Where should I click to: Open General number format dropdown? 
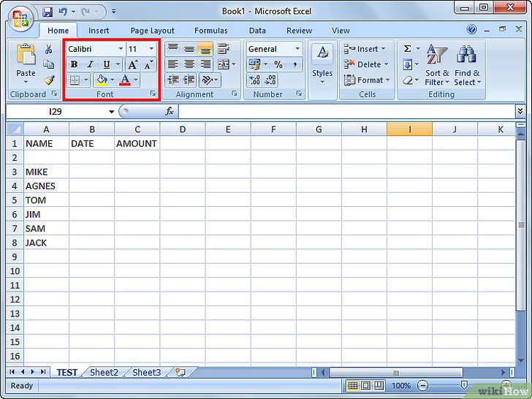(x=297, y=49)
